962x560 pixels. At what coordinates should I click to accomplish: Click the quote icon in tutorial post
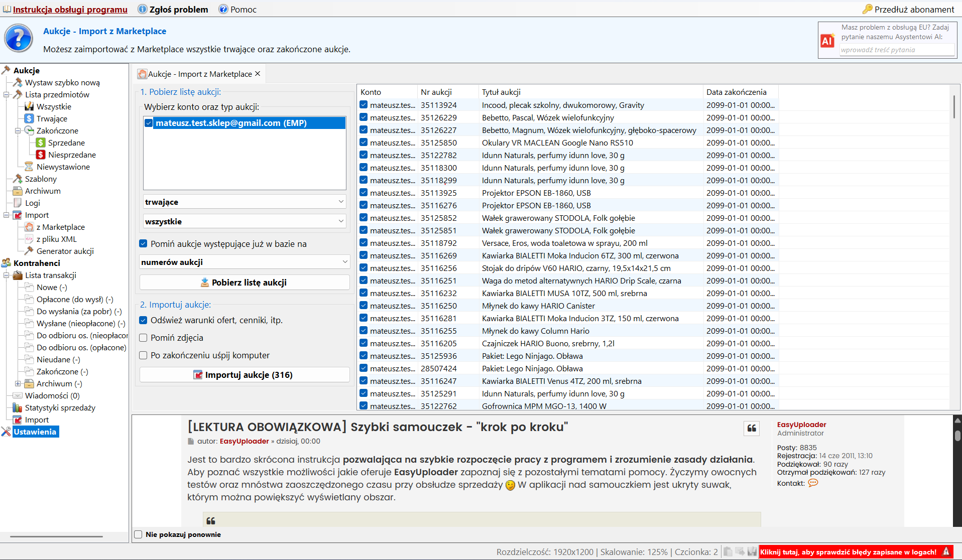pyautogui.click(x=752, y=428)
